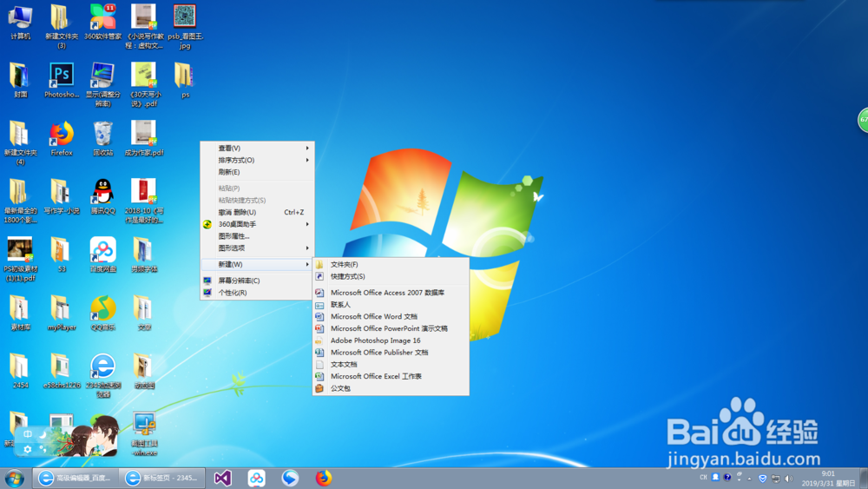Create new Microsoft Office Excel 工作表
The height and width of the screenshot is (489, 868).
[x=391, y=376]
